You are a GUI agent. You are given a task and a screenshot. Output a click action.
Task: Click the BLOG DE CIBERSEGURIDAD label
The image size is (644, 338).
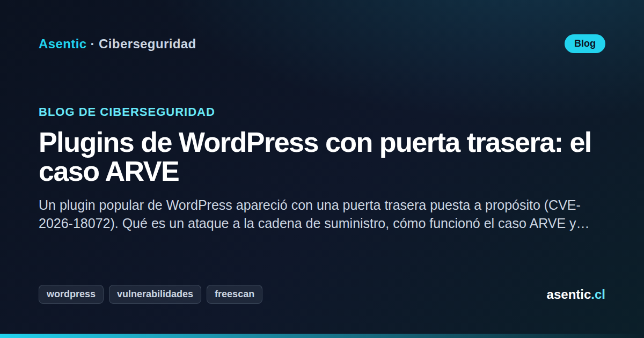(127, 112)
